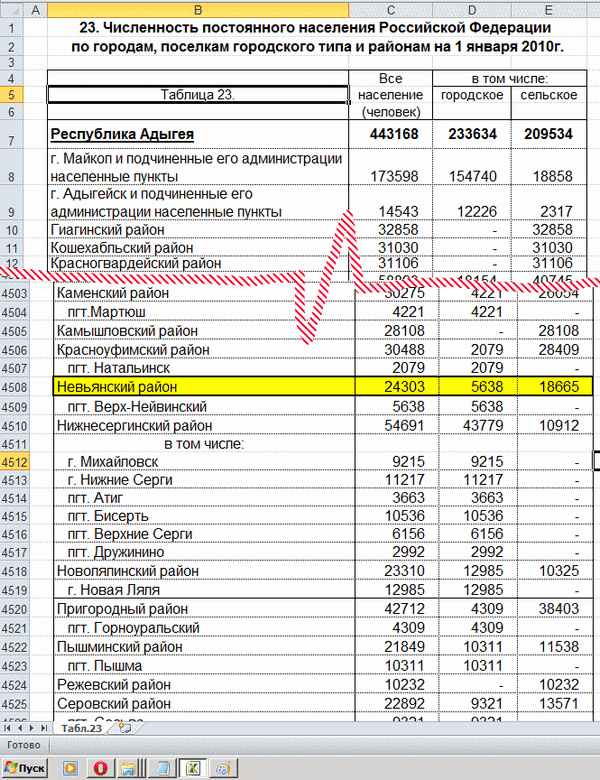Click 'пгт.Мартюш' cell

[x=204, y=312]
